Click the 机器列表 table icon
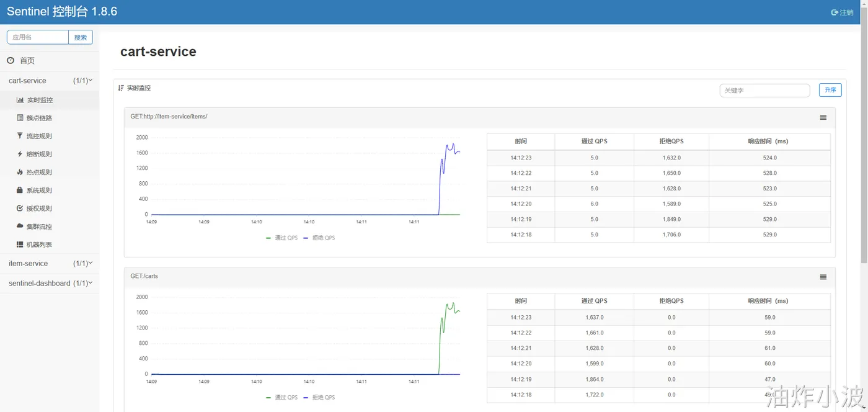Image resolution: width=868 pixels, height=412 pixels. pos(20,244)
